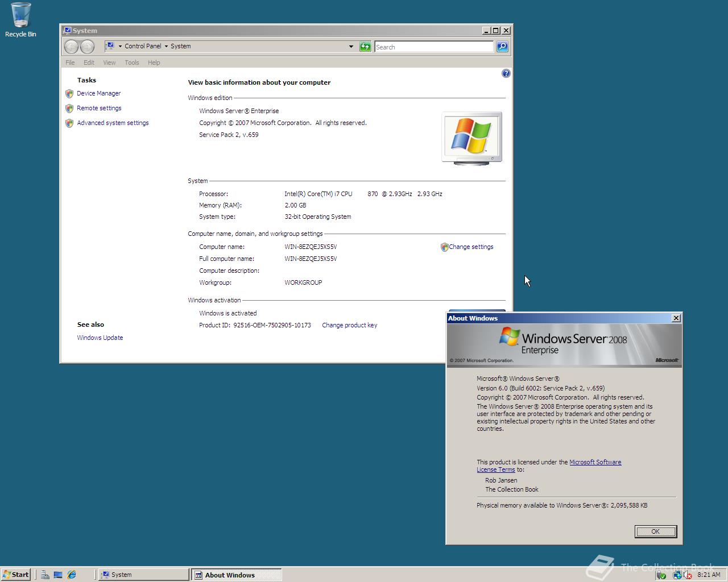Select the Product ID text 92516-OEM-7502905-10173
This screenshot has width=728, height=582.
pos(272,325)
